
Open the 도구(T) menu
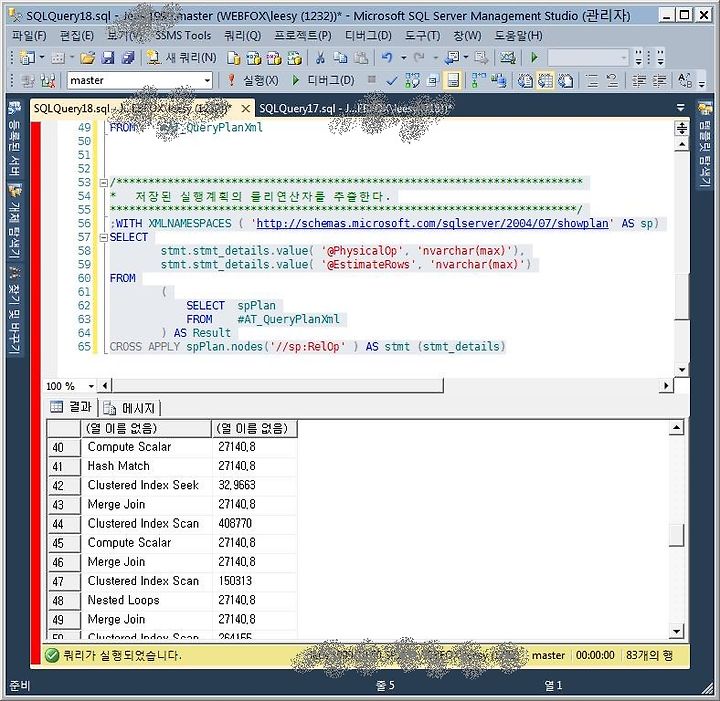click(x=422, y=36)
